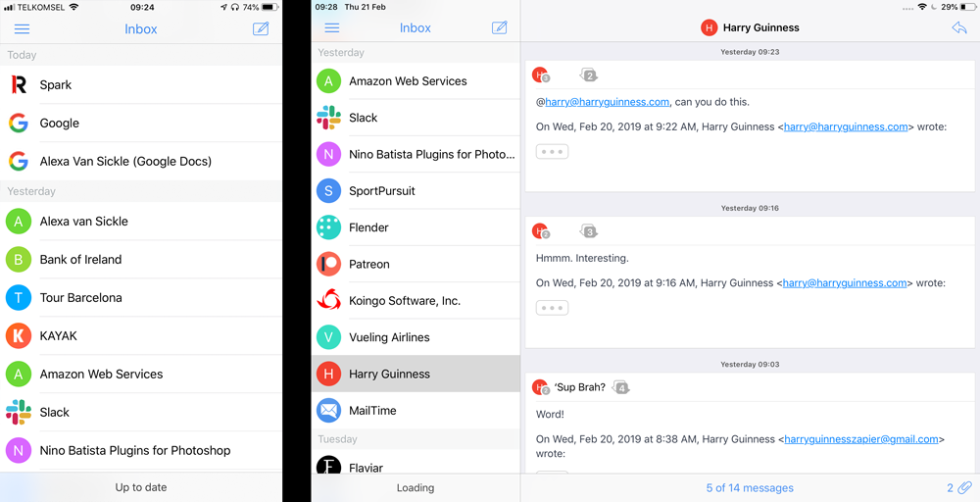980x502 pixels.
Task: Open the KAYAK email on iPhone
Action: tap(141, 336)
